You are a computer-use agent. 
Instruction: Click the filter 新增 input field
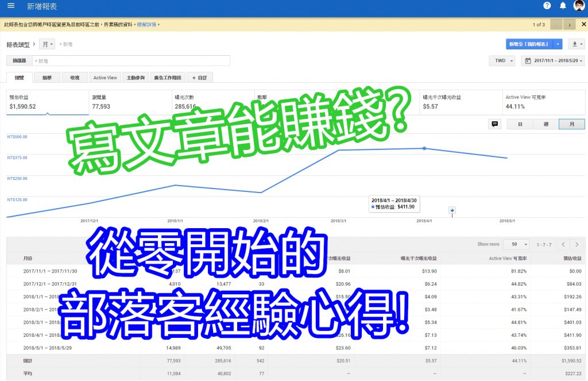tap(132, 61)
